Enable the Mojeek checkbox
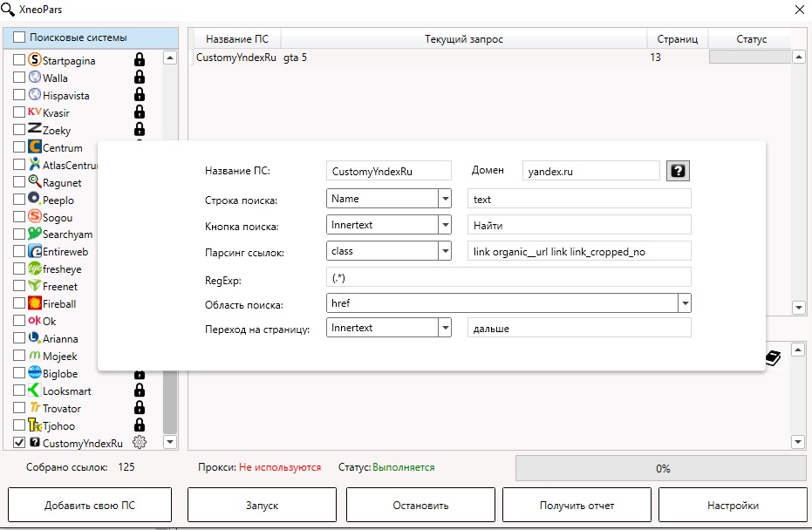 (19, 356)
